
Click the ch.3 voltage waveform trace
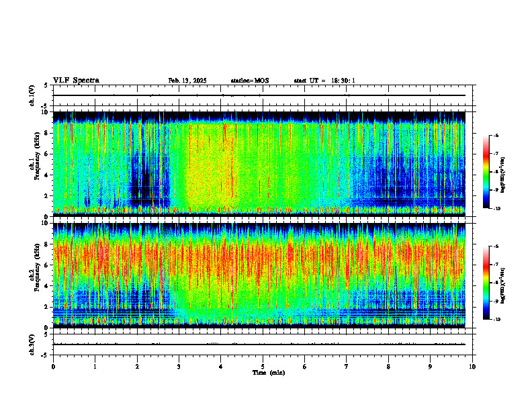pyautogui.click(x=259, y=345)
